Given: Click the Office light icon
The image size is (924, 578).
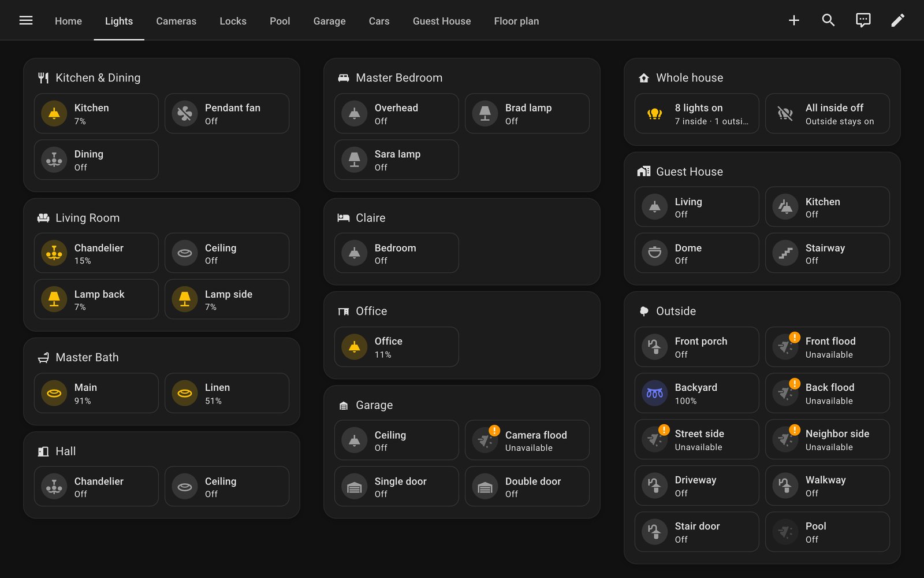Looking at the screenshot, I should coord(355,347).
